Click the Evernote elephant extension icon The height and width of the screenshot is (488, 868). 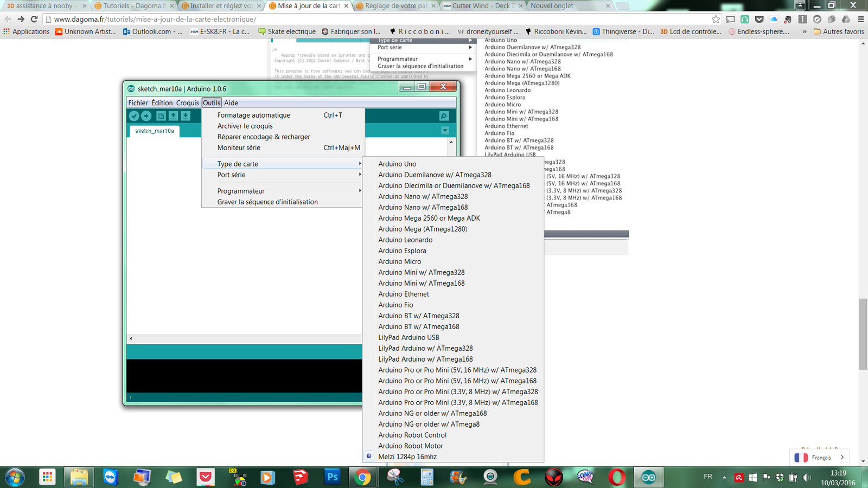point(788,19)
